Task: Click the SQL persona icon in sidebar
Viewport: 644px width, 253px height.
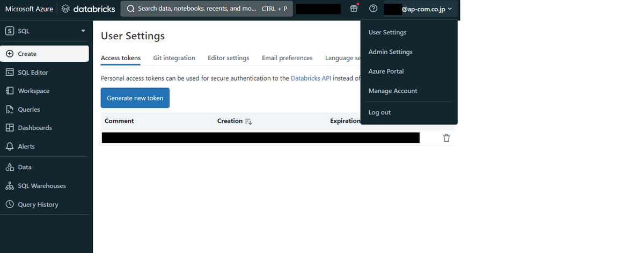Action: coord(10,31)
